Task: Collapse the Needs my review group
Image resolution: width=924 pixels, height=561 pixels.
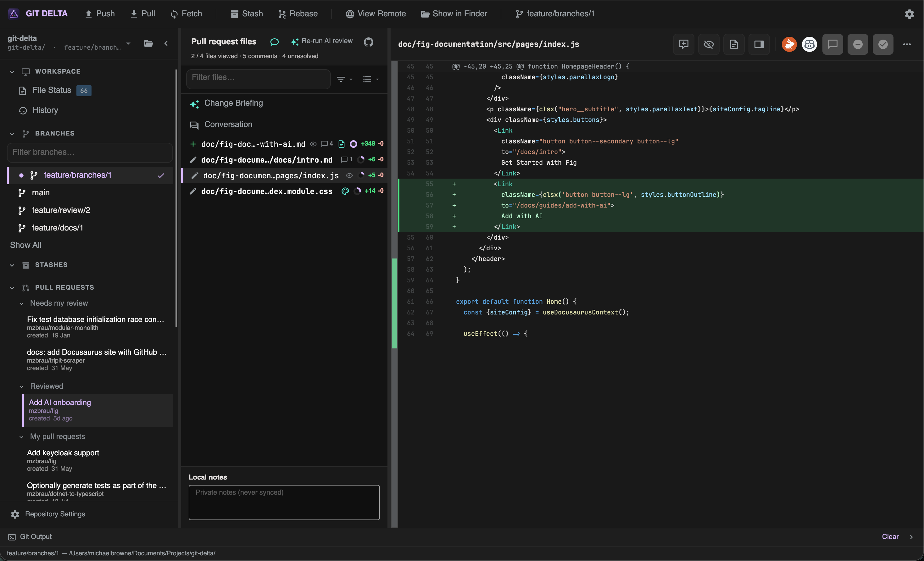Action: pos(21,303)
